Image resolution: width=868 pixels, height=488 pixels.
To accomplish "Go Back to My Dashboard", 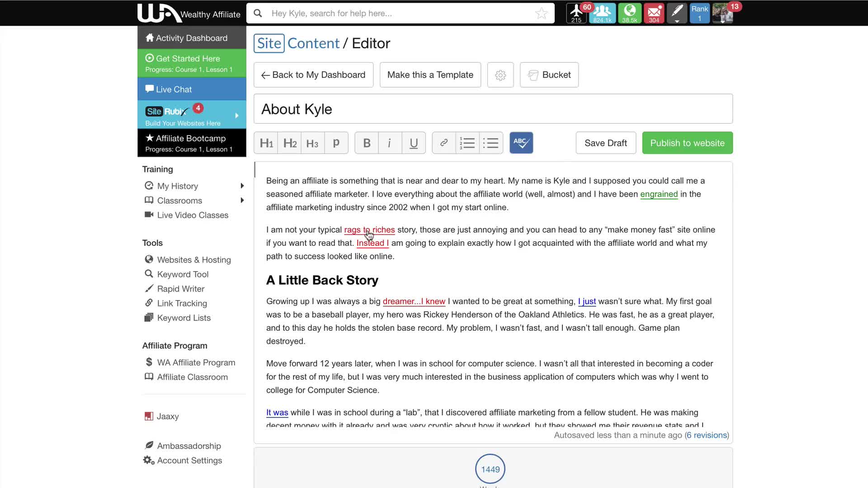I will [x=313, y=75].
